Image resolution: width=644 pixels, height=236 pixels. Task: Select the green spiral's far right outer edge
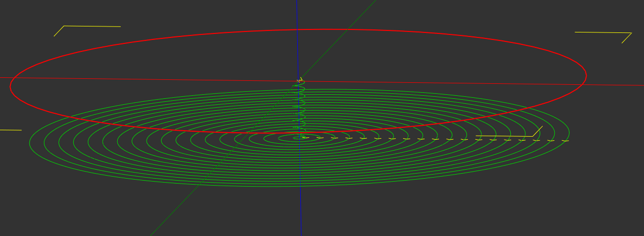point(569,135)
